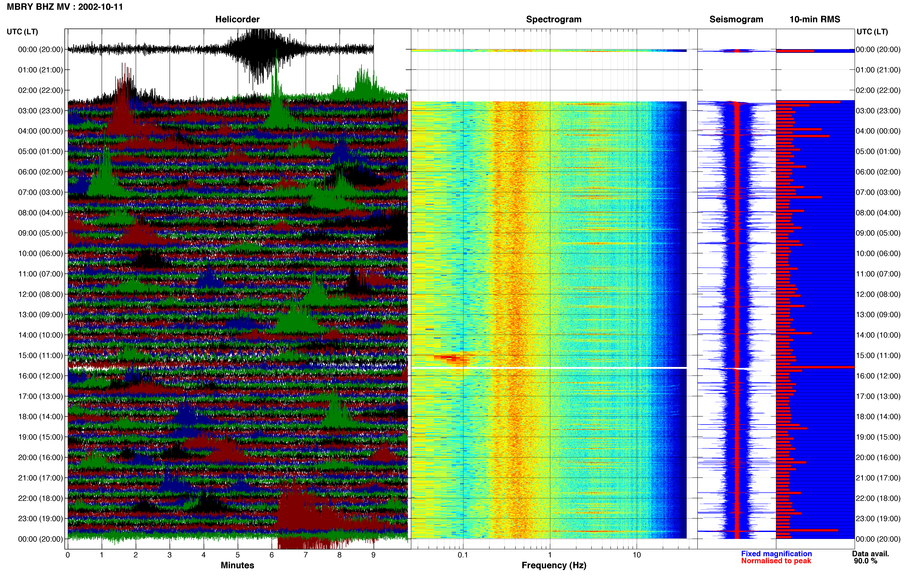The image size is (924, 578).
Task: Click right time label '18:00 (14:00)'
Action: [x=878, y=417]
